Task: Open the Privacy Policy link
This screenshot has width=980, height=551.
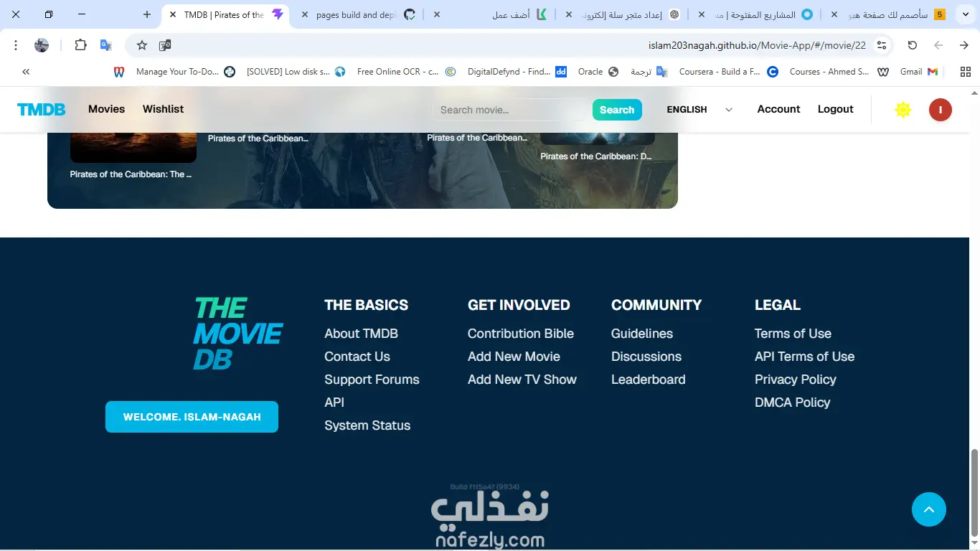Action: click(796, 380)
